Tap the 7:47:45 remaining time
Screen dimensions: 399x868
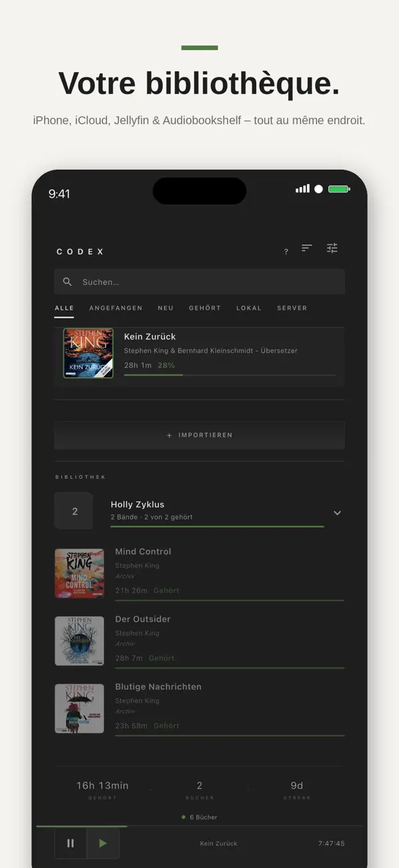click(x=332, y=843)
